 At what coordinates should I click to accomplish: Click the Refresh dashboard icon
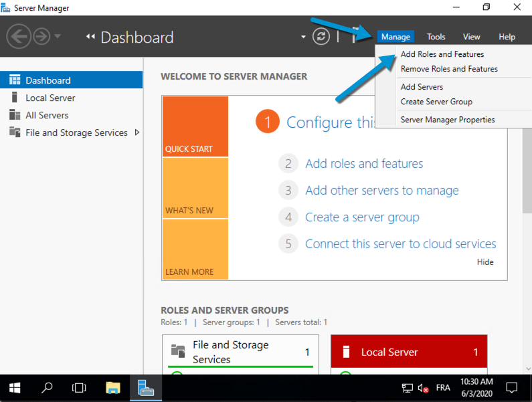click(321, 36)
